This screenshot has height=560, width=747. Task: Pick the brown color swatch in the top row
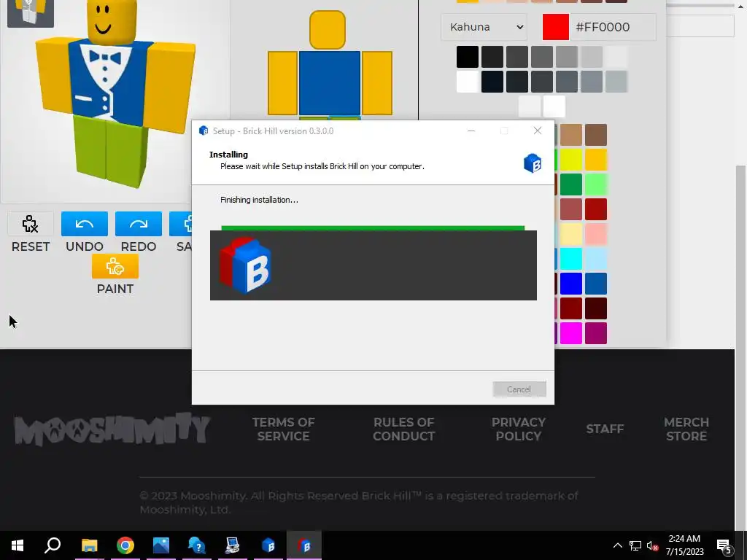point(596,135)
